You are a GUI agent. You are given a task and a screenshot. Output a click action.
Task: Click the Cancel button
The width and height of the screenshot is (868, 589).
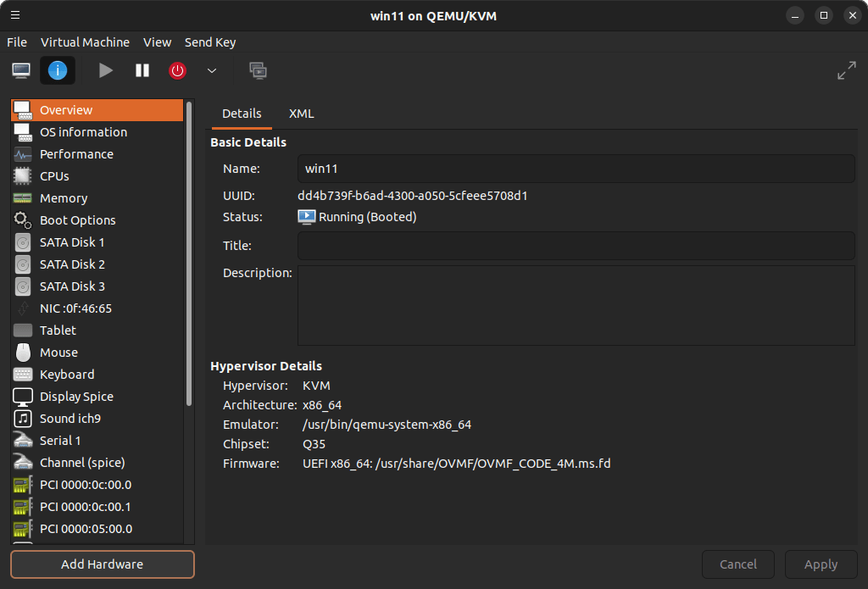pos(737,564)
